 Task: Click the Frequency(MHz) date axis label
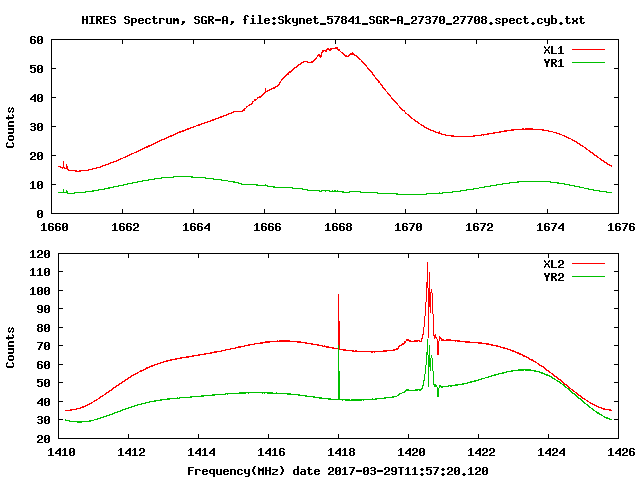point(338,471)
